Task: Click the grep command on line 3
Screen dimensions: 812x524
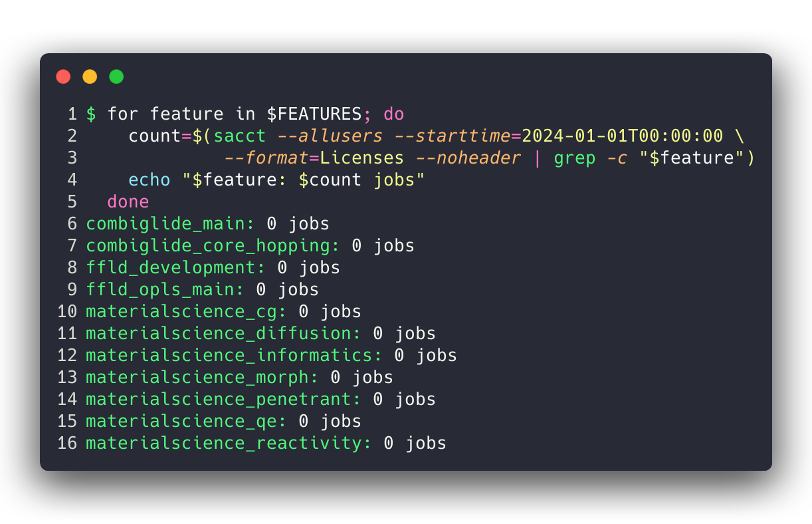Action: click(575, 158)
